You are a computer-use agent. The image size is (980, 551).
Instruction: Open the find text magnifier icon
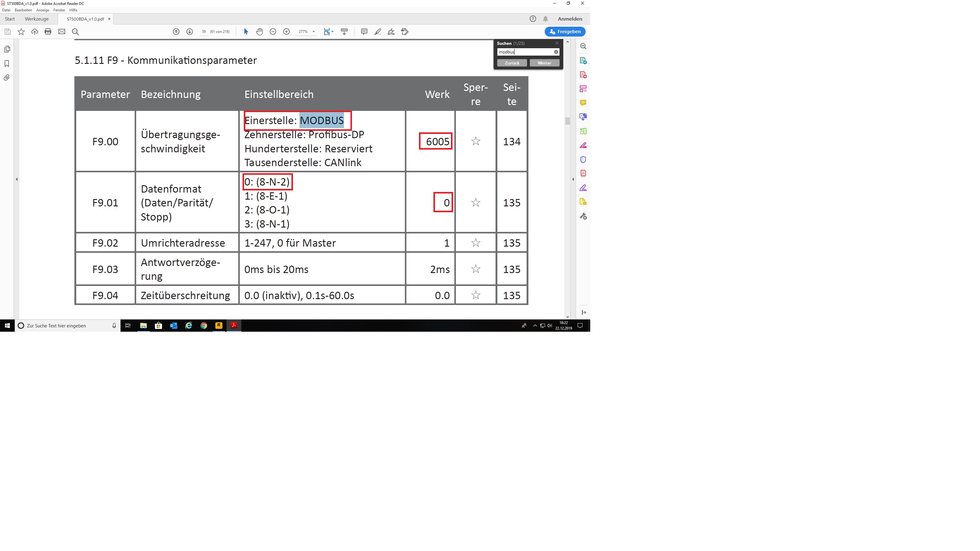tap(75, 32)
